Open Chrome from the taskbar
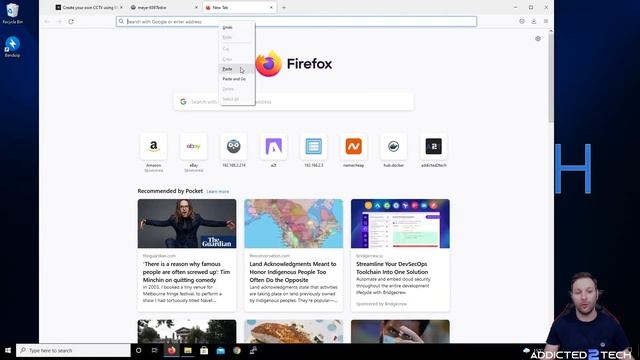Screen dimensions: 640x360 click(x=237, y=350)
